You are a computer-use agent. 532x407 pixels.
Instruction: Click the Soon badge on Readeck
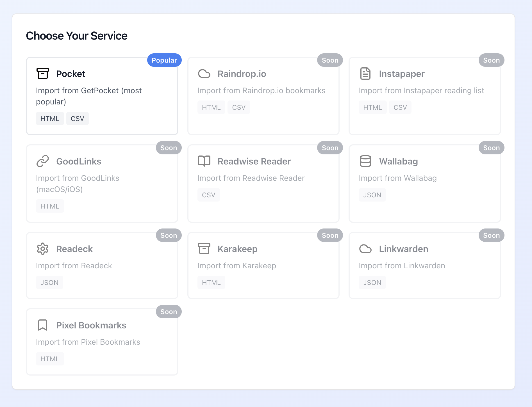tap(169, 235)
